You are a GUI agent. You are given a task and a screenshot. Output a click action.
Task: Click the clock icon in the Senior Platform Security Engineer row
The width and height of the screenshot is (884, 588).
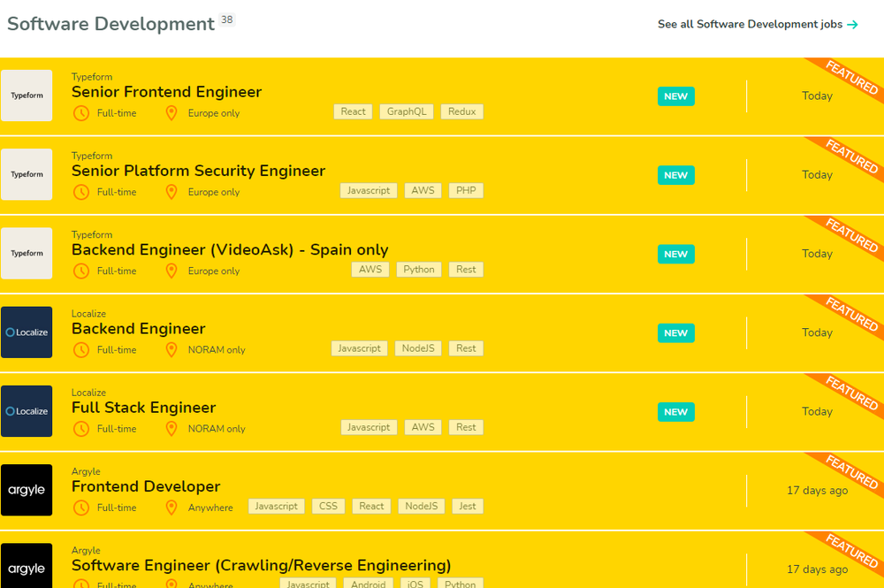(81, 192)
